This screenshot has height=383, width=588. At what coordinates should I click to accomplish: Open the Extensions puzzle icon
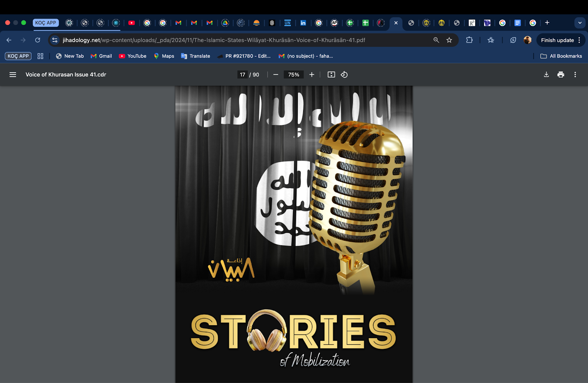point(469,40)
